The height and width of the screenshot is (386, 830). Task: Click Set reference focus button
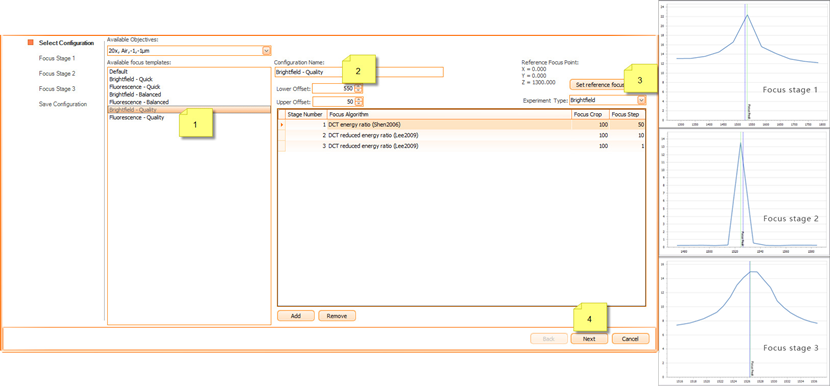point(598,85)
